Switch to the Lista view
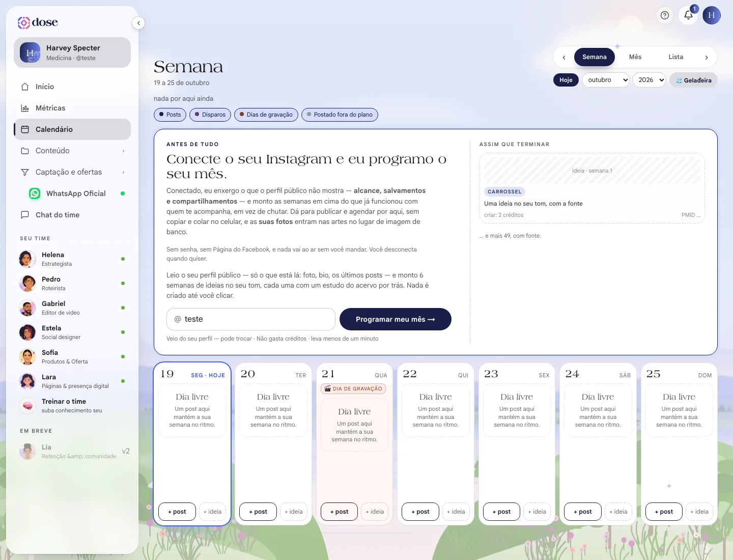 pyautogui.click(x=676, y=57)
